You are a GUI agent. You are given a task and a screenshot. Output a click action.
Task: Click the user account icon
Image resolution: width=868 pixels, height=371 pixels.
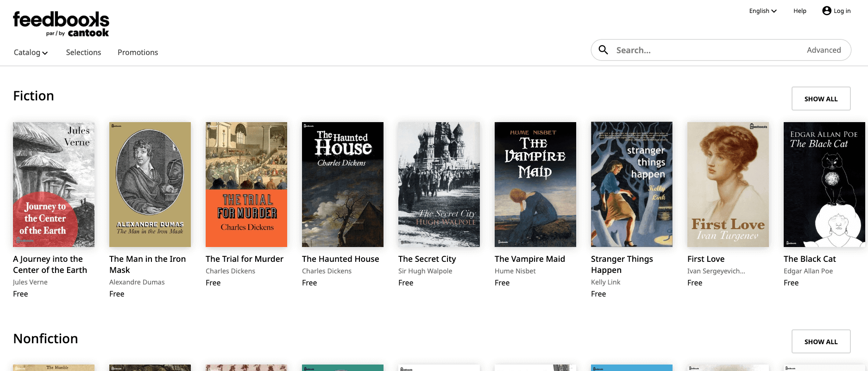827,11
